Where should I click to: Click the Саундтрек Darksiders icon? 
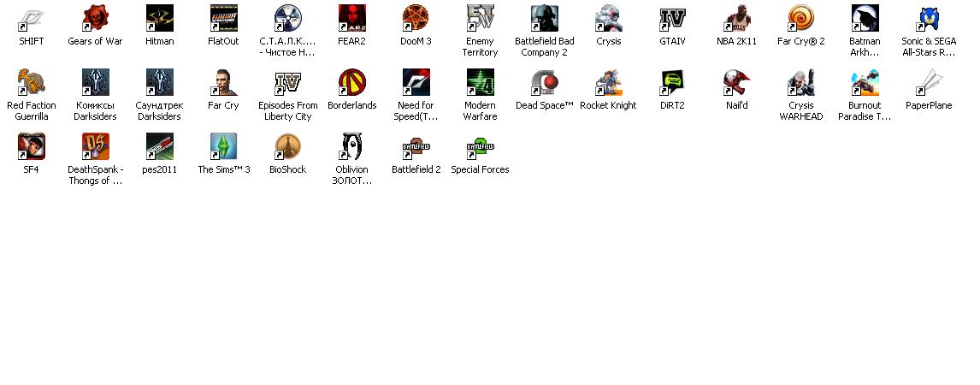pos(159,82)
